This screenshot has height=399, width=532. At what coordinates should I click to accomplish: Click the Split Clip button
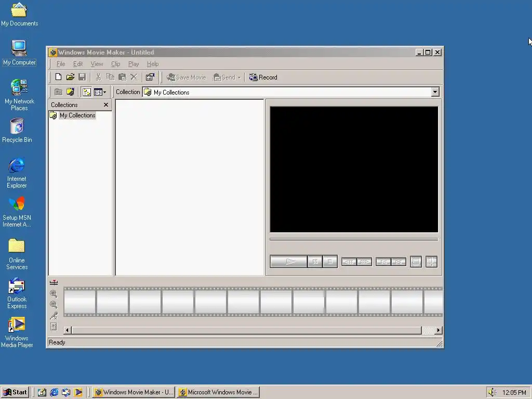(x=431, y=262)
